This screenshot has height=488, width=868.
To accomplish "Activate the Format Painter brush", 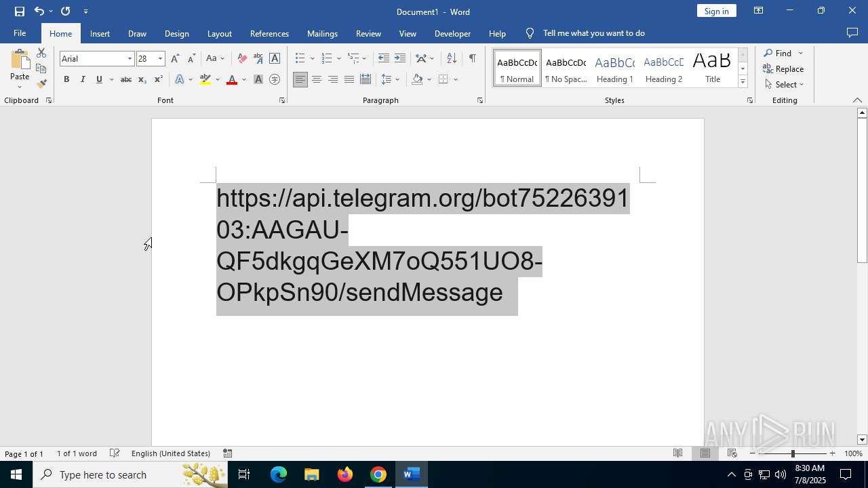I will tap(41, 84).
